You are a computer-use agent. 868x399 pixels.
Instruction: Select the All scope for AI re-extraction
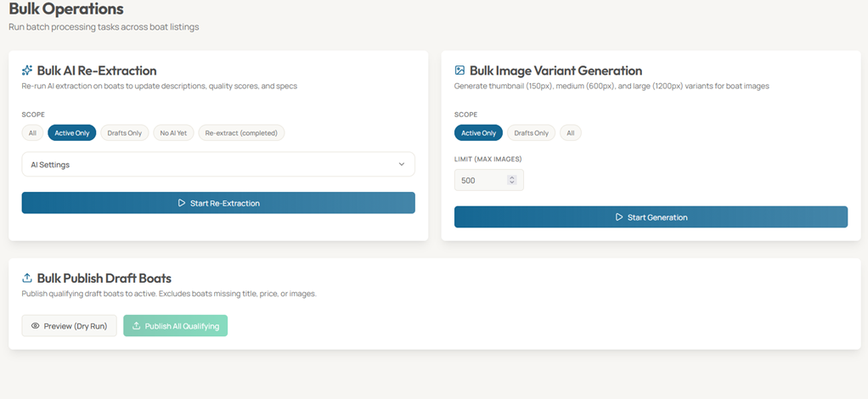[32, 133]
